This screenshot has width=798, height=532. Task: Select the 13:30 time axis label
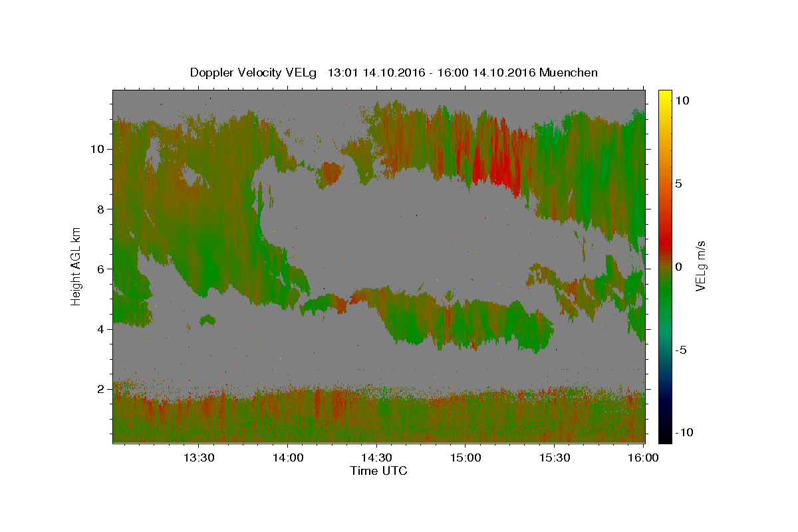pyautogui.click(x=198, y=458)
